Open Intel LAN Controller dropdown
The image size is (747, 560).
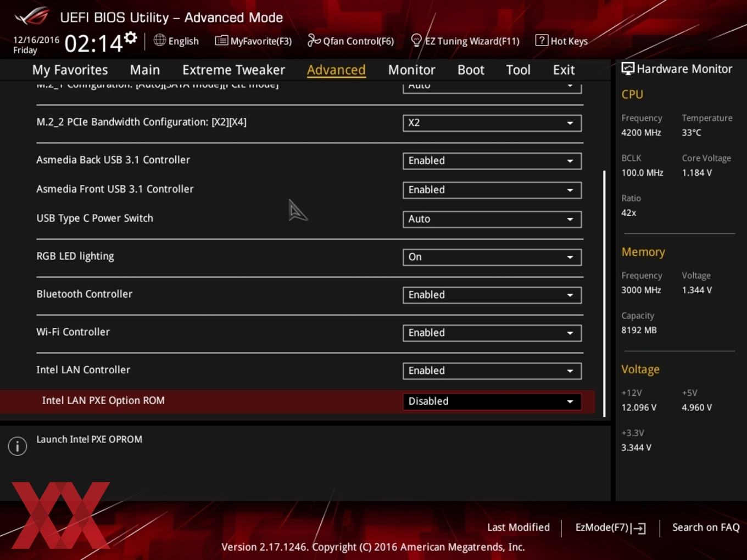coord(492,371)
